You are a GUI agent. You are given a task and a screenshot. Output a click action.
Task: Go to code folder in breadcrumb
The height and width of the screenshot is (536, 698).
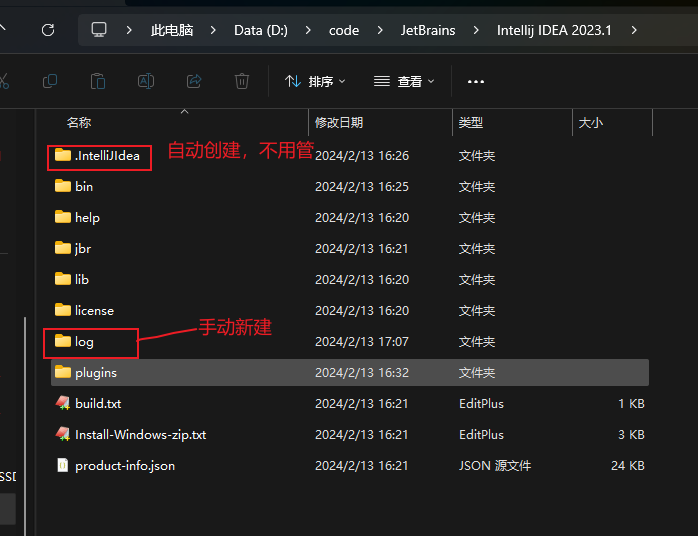[344, 30]
